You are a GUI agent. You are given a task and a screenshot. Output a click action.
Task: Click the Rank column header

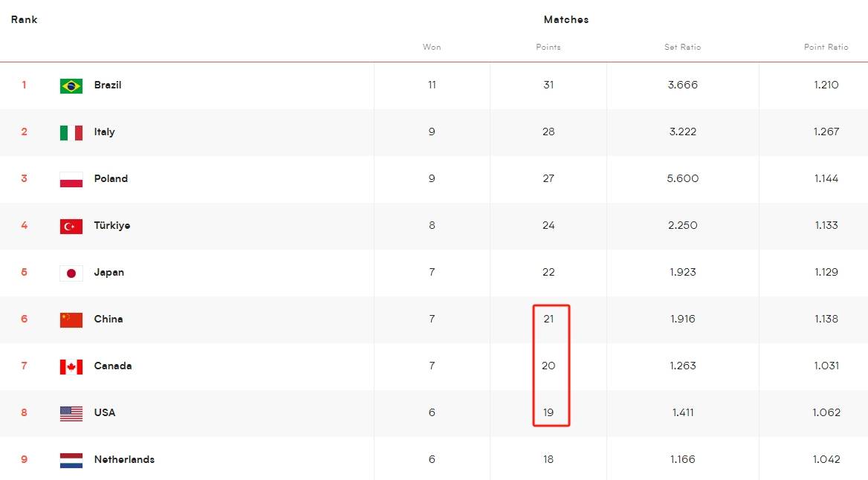[x=25, y=20]
